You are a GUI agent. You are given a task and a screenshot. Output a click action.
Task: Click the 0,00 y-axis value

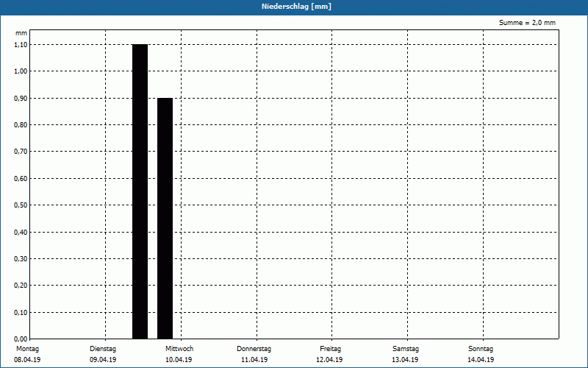21,339
